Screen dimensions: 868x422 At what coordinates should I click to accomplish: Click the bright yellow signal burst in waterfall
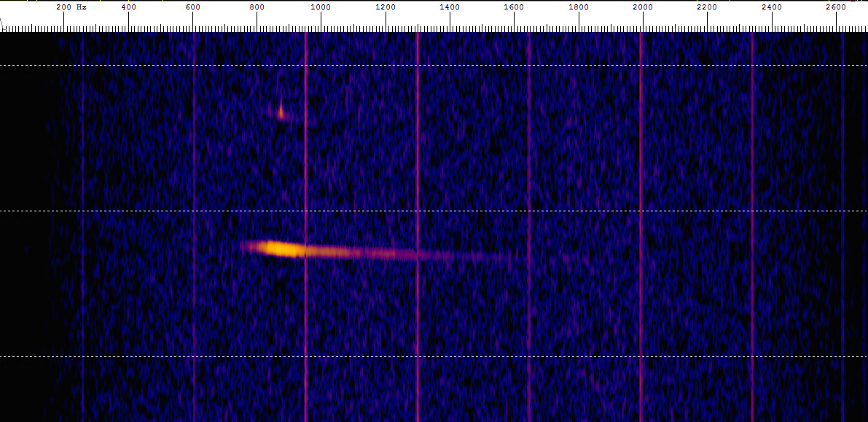tap(283, 249)
